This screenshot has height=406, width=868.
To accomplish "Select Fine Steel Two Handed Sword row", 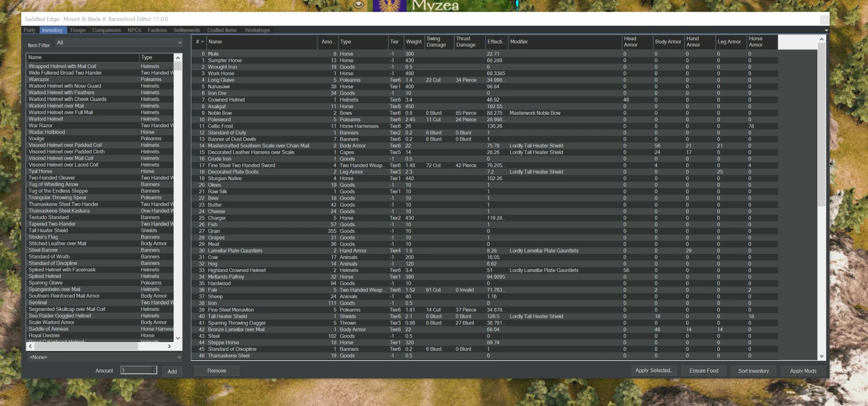I will (x=485, y=165).
